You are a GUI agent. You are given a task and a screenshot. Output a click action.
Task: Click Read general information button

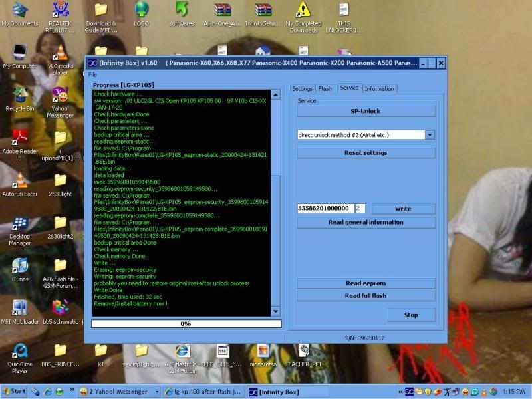coord(366,223)
